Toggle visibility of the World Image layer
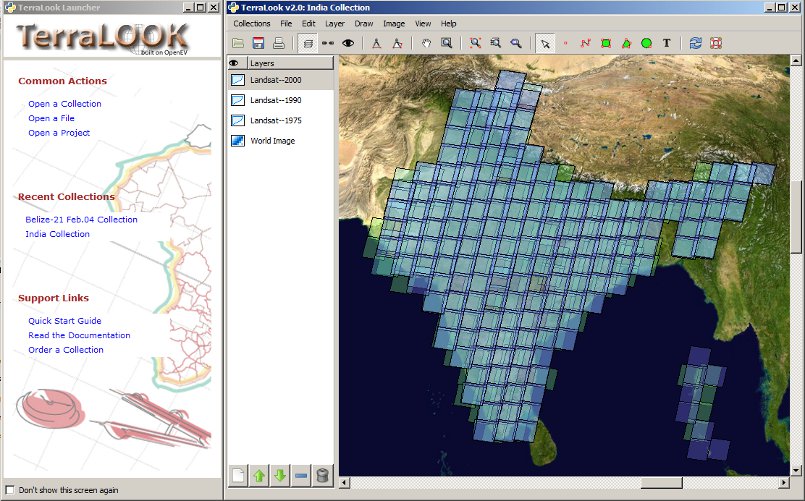805x501 pixels. (238, 141)
